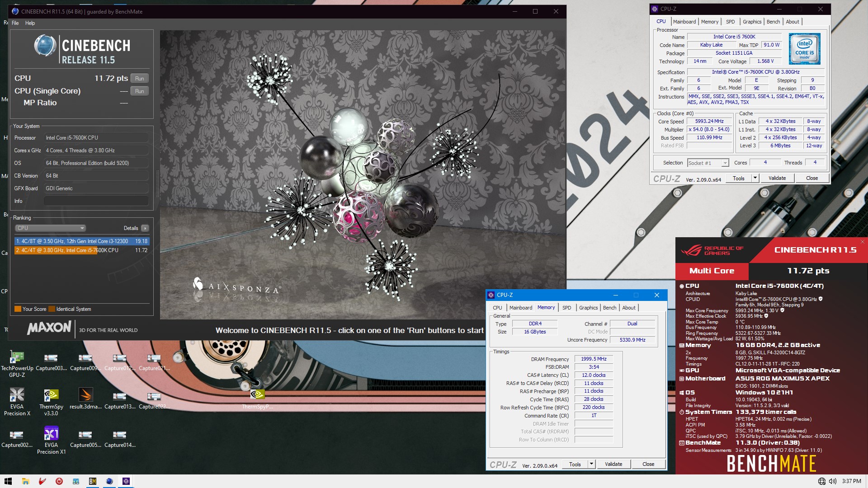868x488 pixels.
Task: Open Capture013 image on desktop
Action: click(120, 400)
